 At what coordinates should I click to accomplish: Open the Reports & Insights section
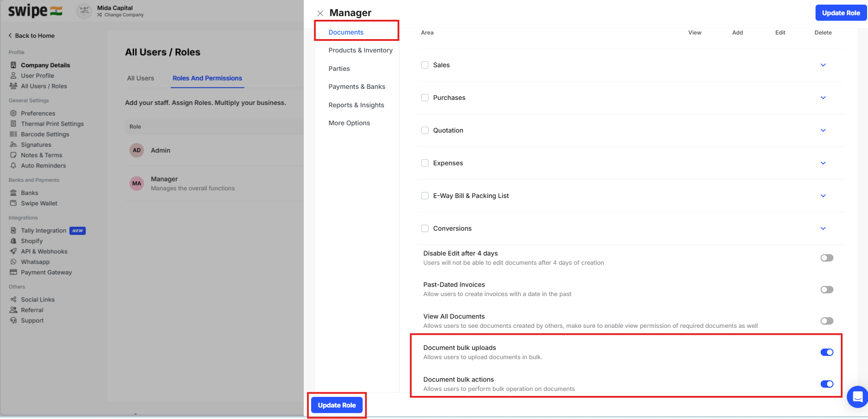(x=356, y=105)
